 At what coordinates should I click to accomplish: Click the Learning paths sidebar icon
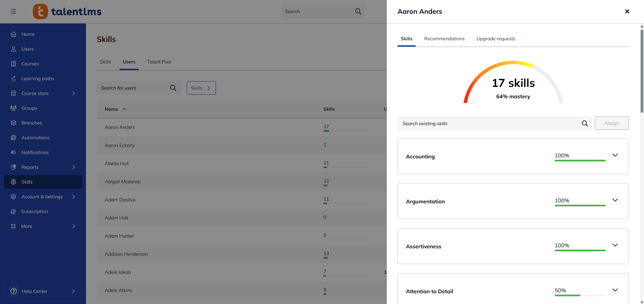(13, 79)
